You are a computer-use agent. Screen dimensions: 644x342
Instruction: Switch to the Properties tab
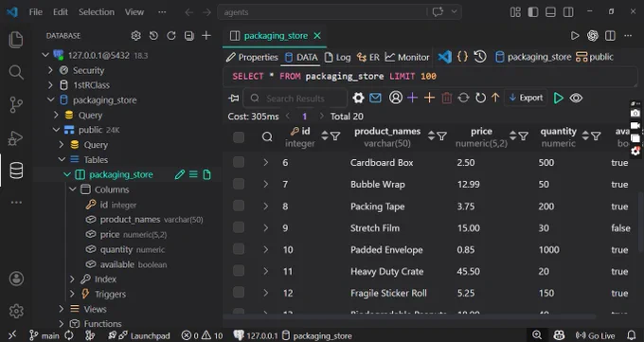point(252,57)
